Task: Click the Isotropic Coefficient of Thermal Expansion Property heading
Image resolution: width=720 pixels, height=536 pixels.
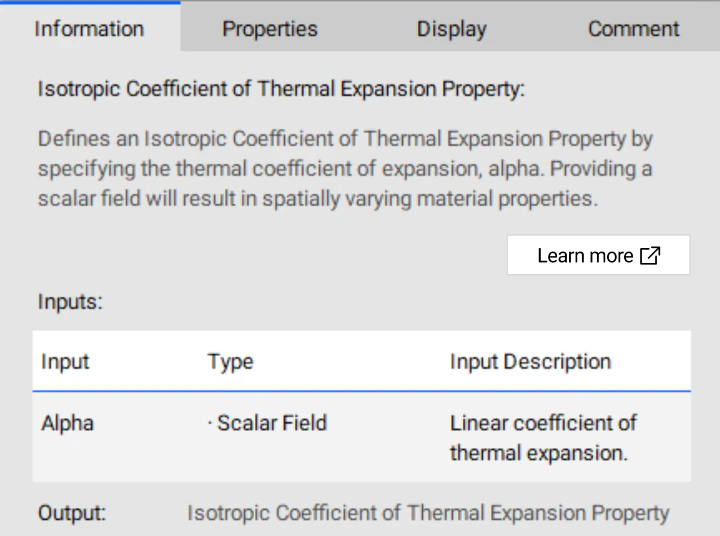Action: coord(281,89)
